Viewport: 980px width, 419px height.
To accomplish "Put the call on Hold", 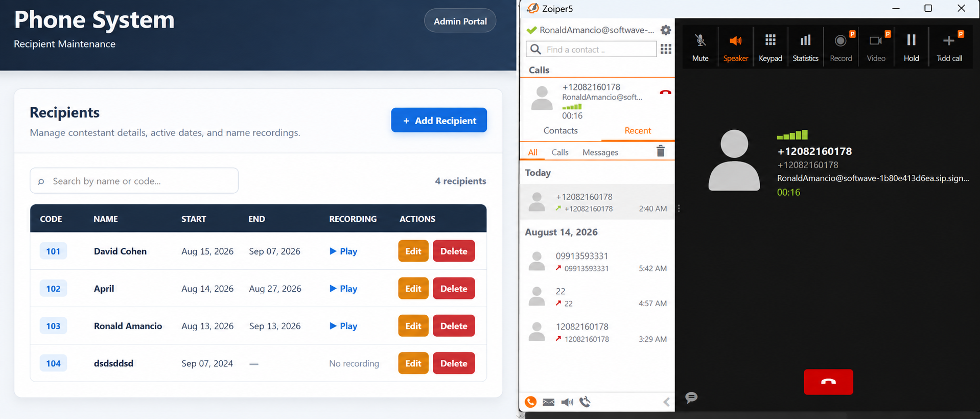I will click(x=911, y=48).
